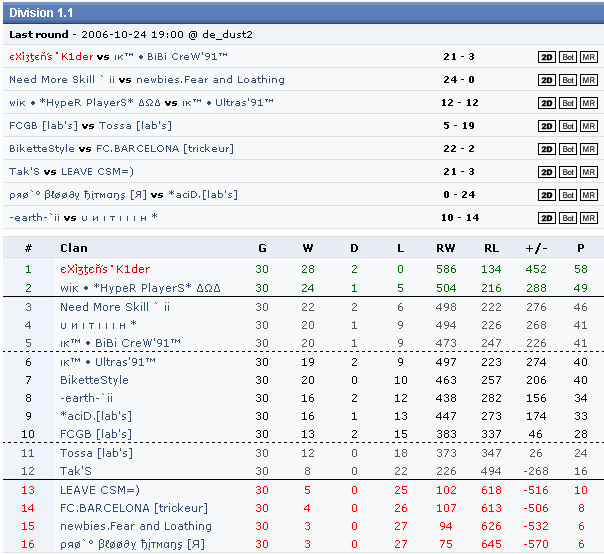Click Bot icon for the 24 - 0 match

(568, 80)
